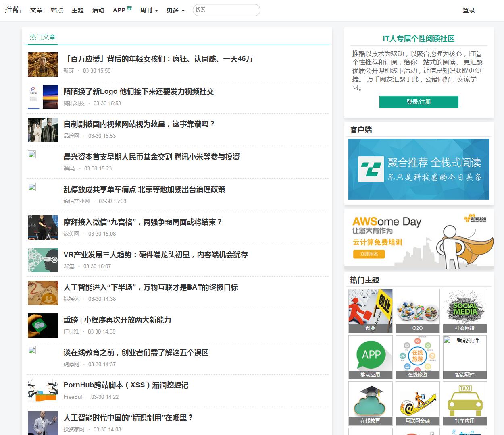The width and height of the screenshot is (504, 435).
Task: Click the VR产业 article thumbnail
Action: [43, 260]
